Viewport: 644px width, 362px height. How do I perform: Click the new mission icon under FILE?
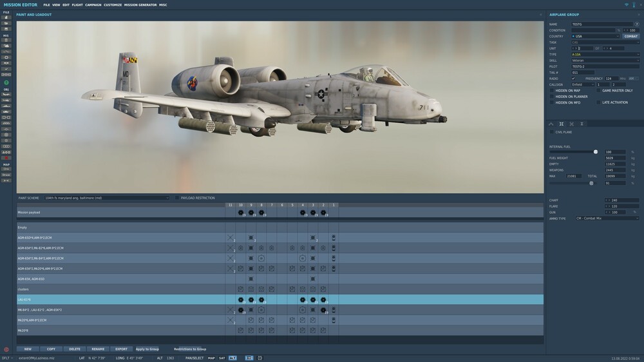[6, 17]
